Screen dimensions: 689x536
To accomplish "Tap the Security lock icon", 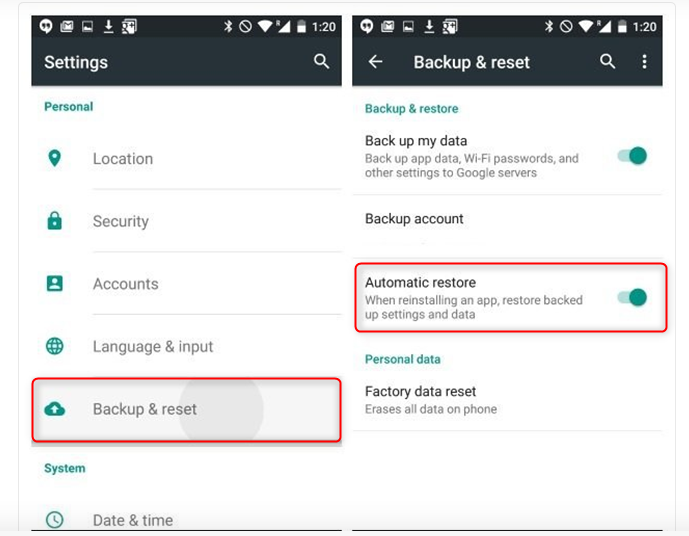I will (x=54, y=221).
